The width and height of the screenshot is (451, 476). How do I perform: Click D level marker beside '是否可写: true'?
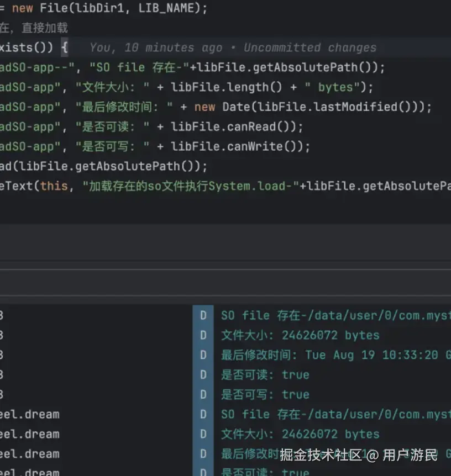tap(203, 394)
